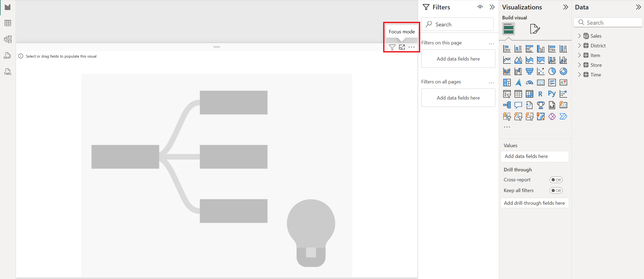Open Focus mode on the visual
The image size is (644, 279).
pos(402,47)
